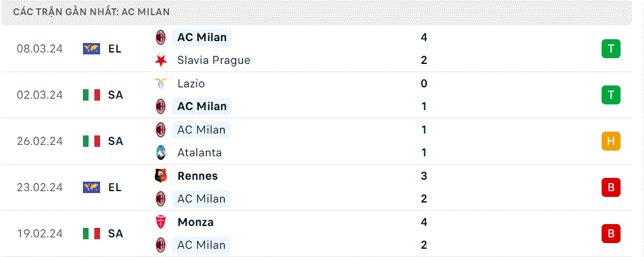Click the Rennes club crest

click(160, 176)
